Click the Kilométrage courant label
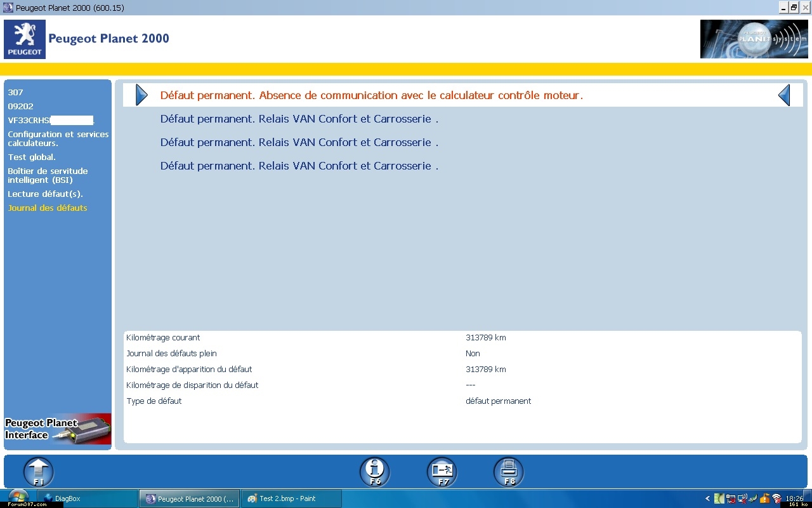Image resolution: width=812 pixels, height=508 pixels. (x=163, y=337)
